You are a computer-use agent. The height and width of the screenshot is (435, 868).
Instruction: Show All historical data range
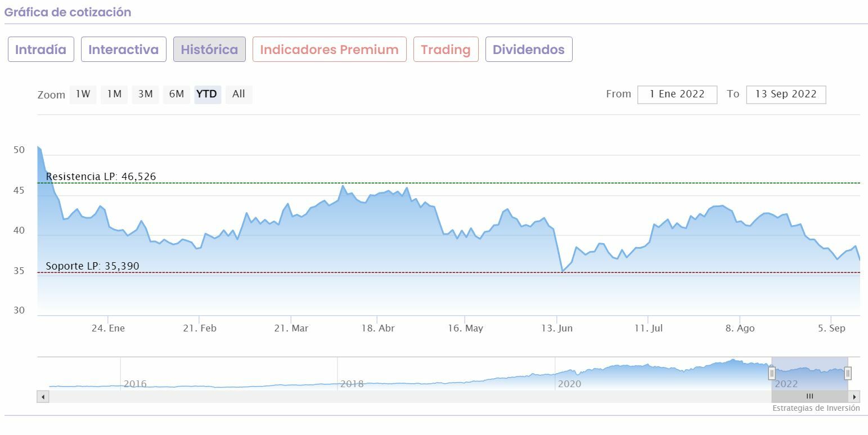(239, 94)
